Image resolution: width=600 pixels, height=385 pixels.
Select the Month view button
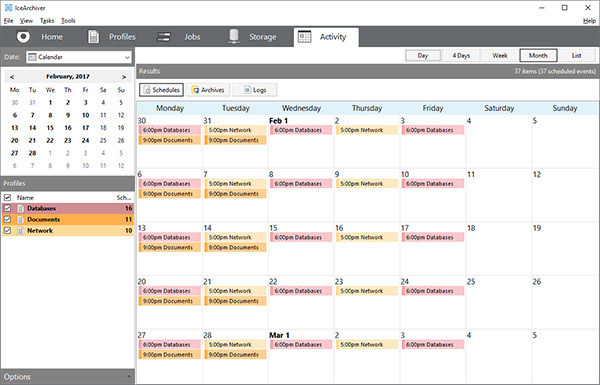pyautogui.click(x=538, y=55)
